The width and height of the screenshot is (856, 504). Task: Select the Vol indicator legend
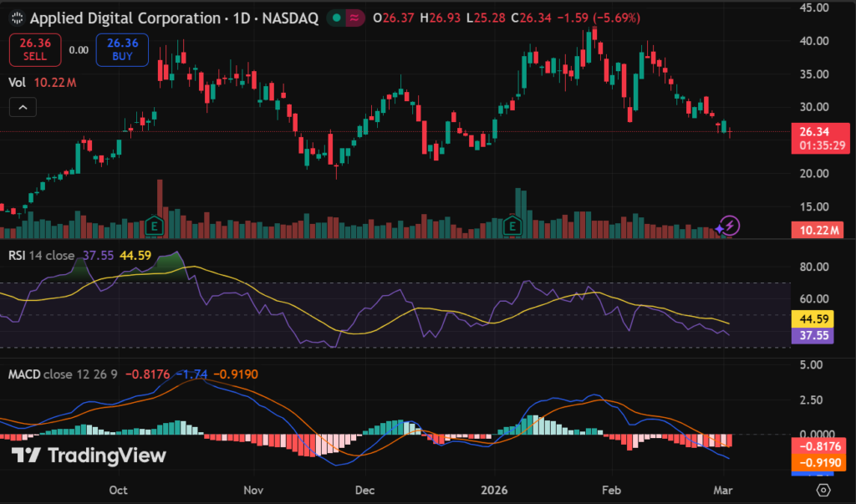16,83
